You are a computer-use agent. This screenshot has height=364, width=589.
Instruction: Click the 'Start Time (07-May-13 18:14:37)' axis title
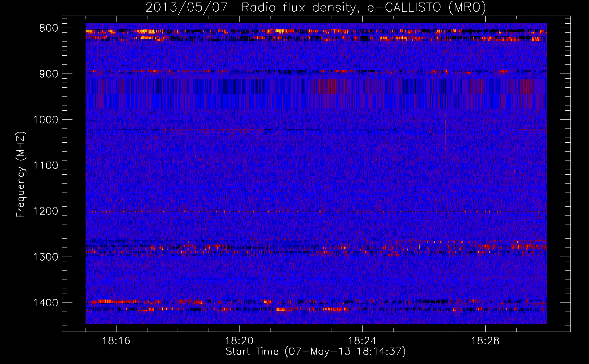[316, 352]
